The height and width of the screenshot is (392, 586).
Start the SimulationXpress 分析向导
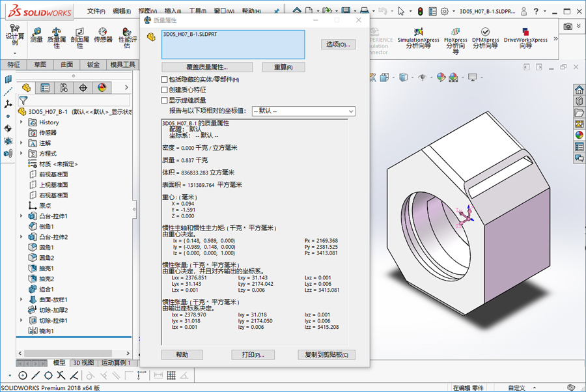[x=418, y=38]
